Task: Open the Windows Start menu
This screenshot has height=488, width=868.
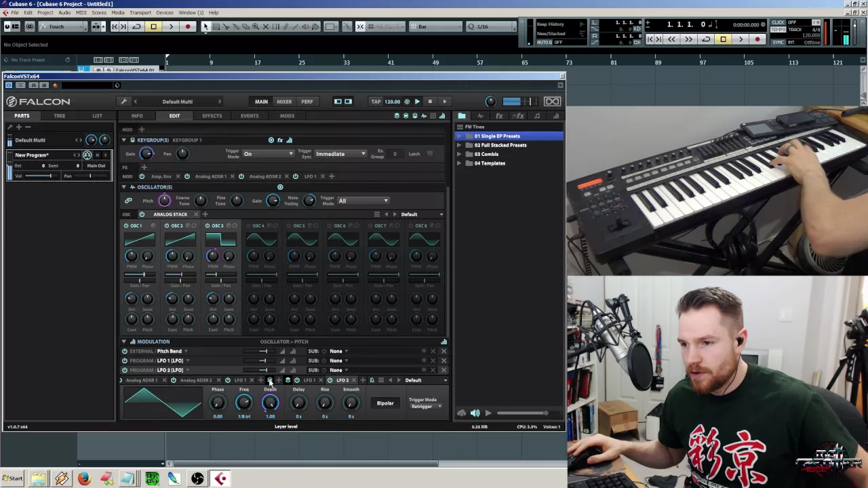Action: coord(12,479)
